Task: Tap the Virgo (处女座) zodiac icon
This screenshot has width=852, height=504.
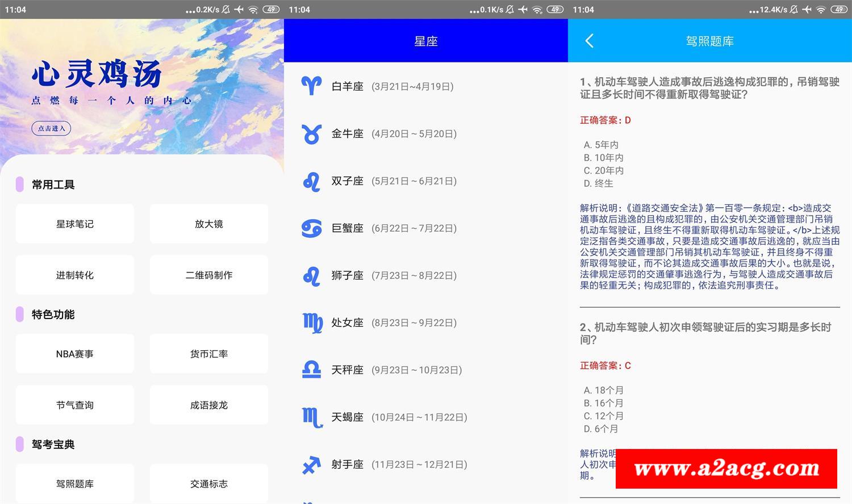Action: point(312,323)
